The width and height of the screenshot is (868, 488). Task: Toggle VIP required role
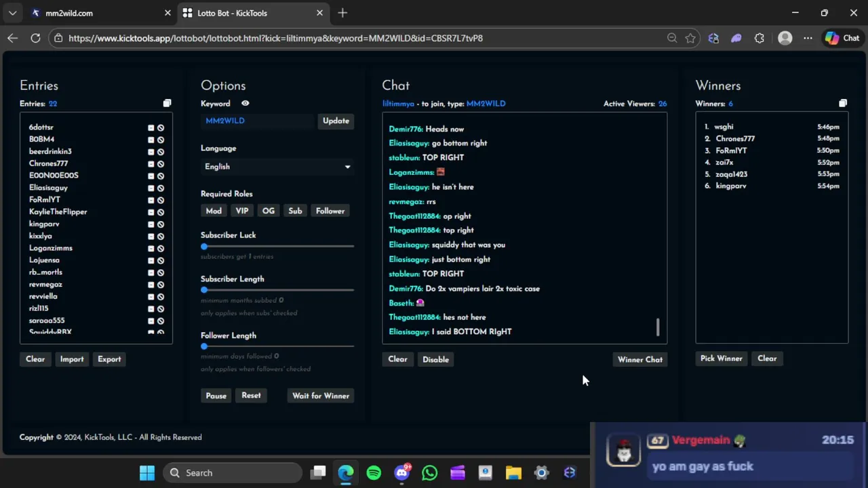(242, 211)
